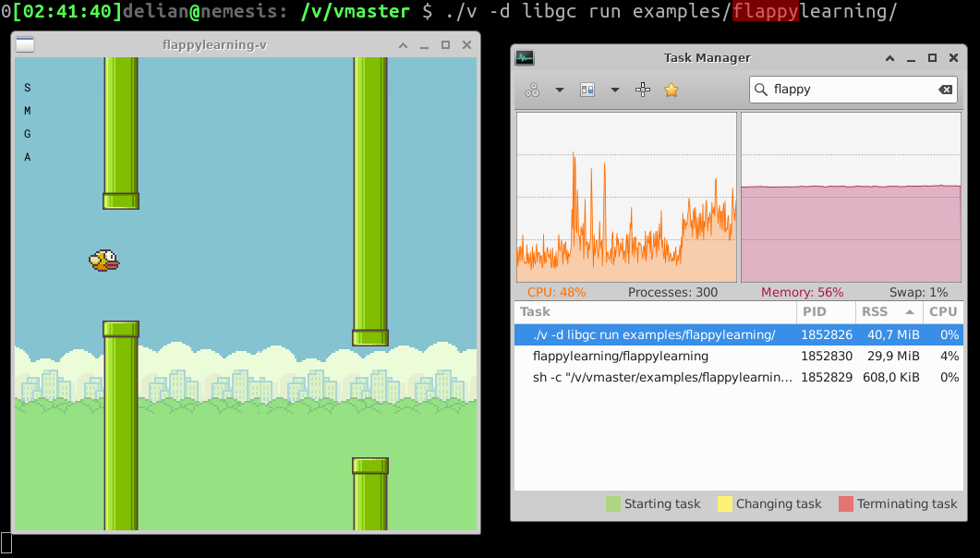Select the 'sh -c' process row
This screenshot has width=980, height=558.
pyautogui.click(x=739, y=378)
